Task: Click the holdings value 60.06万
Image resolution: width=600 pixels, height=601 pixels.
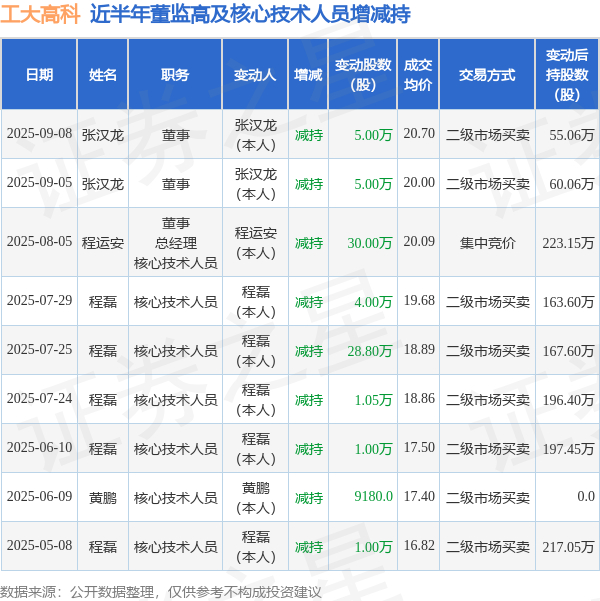Action: tap(572, 184)
